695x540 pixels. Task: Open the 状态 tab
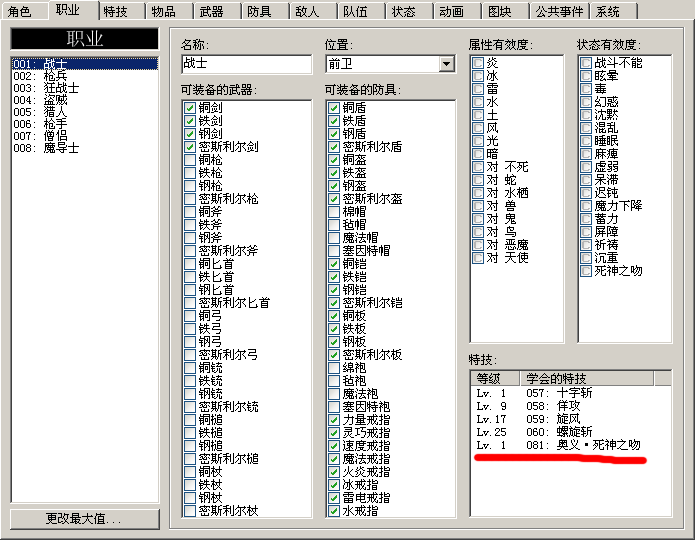pyautogui.click(x=409, y=11)
